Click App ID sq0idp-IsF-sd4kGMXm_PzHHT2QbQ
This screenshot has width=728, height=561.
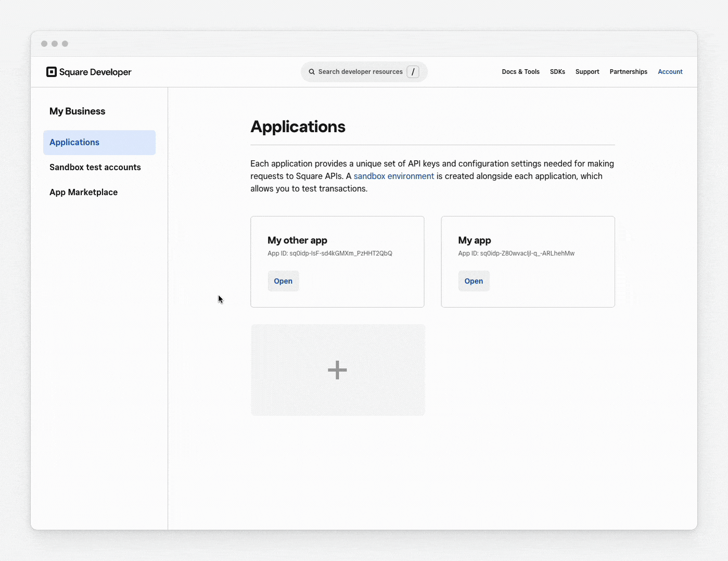tap(330, 253)
